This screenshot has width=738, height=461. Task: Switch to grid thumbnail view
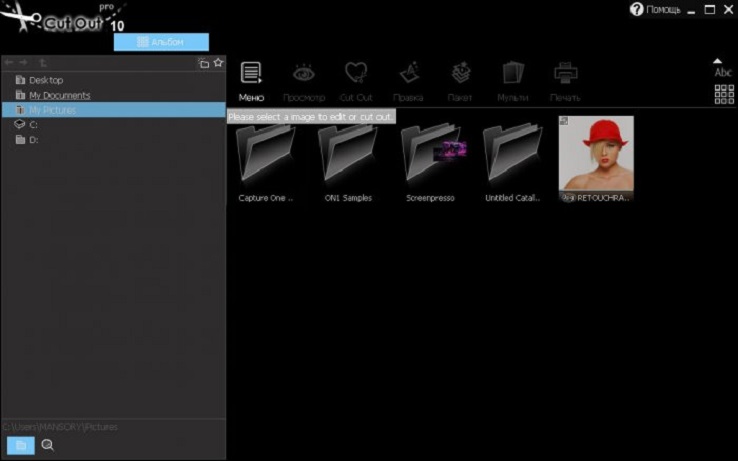724,94
